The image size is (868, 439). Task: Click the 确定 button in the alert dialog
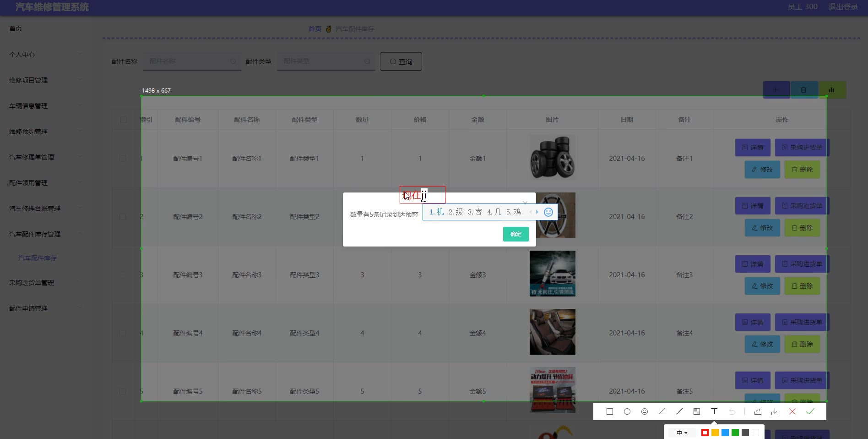click(x=515, y=234)
